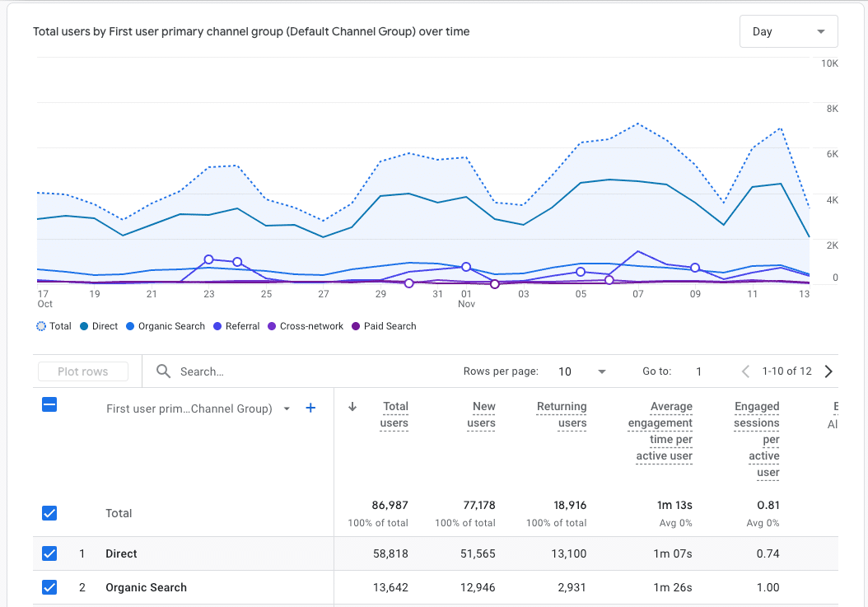Viewport: 868px width, 607px height.
Task: Open the Rows per page dropdown
Action: (x=582, y=371)
